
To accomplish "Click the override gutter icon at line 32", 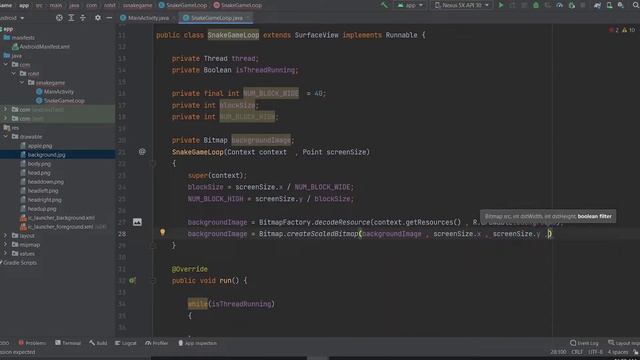I will point(132,280).
